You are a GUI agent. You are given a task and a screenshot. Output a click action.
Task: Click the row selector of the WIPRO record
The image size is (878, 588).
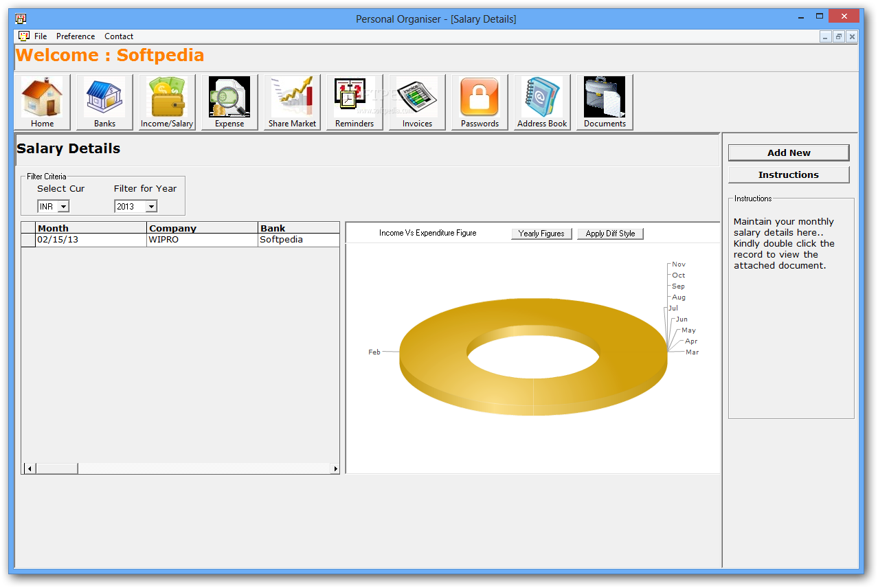click(x=28, y=240)
